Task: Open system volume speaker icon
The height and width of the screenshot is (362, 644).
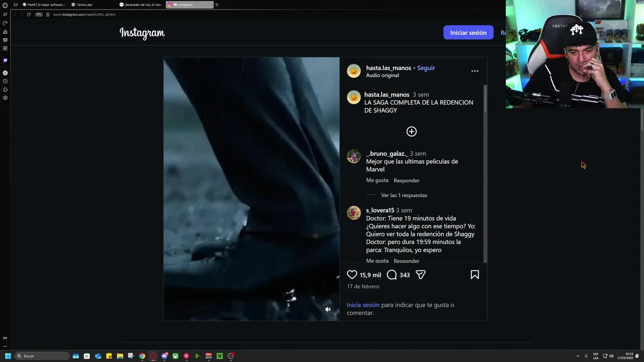Action: pyautogui.click(x=611, y=356)
